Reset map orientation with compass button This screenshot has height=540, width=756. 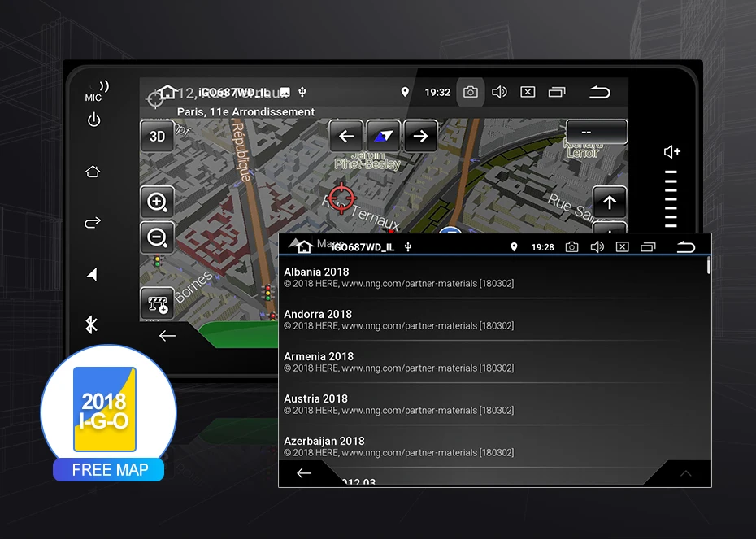pyautogui.click(x=384, y=136)
